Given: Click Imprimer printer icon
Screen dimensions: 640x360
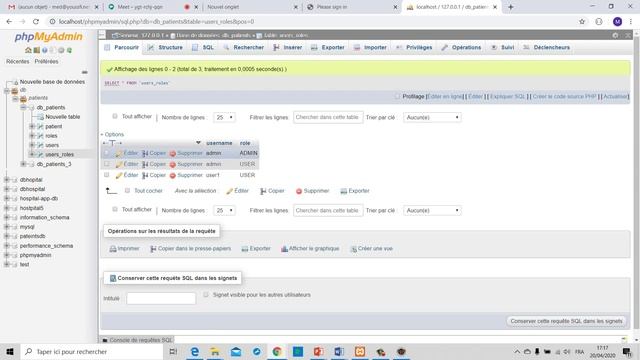Looking at the screenshot, I should point(113,249).
